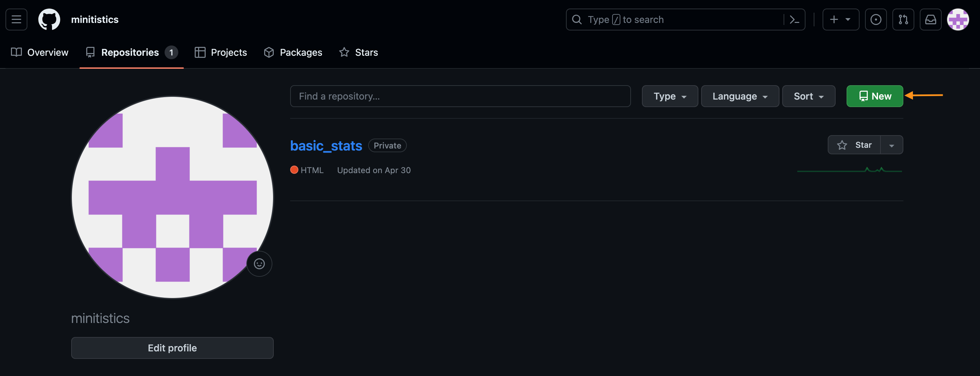
Task: Open the Issues icon in header
Action: pyautogui.click(x=875, y=20)
